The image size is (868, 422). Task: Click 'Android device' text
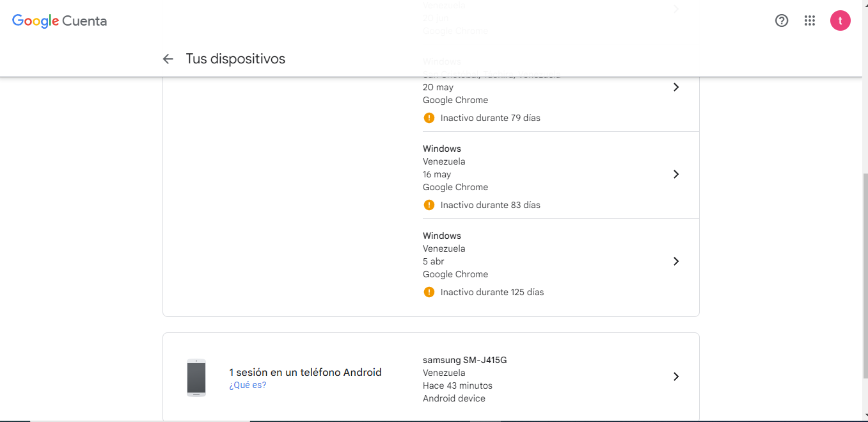[454, 398]
